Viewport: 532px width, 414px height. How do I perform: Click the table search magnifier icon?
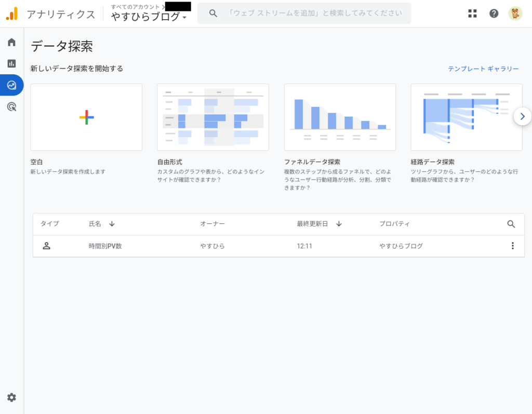pos(511,224)
